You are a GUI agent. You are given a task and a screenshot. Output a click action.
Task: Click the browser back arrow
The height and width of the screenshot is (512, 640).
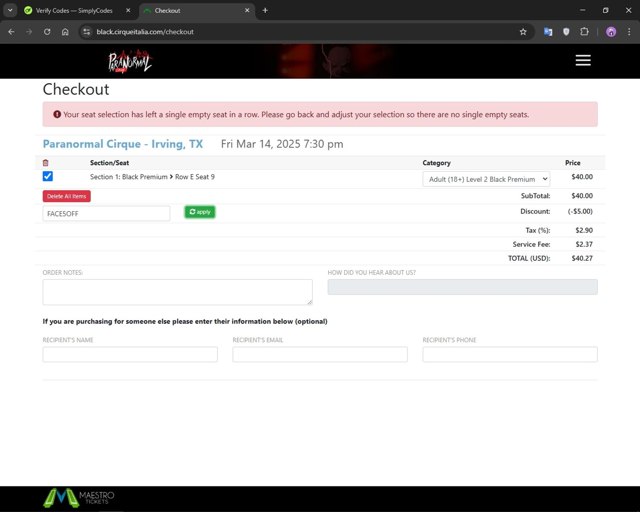[11, 32]
